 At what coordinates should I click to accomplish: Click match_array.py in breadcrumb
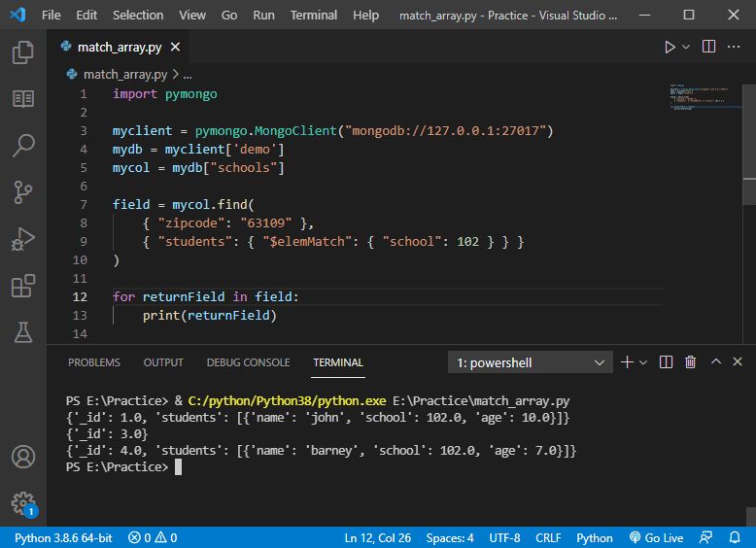(x=125, y=74)
